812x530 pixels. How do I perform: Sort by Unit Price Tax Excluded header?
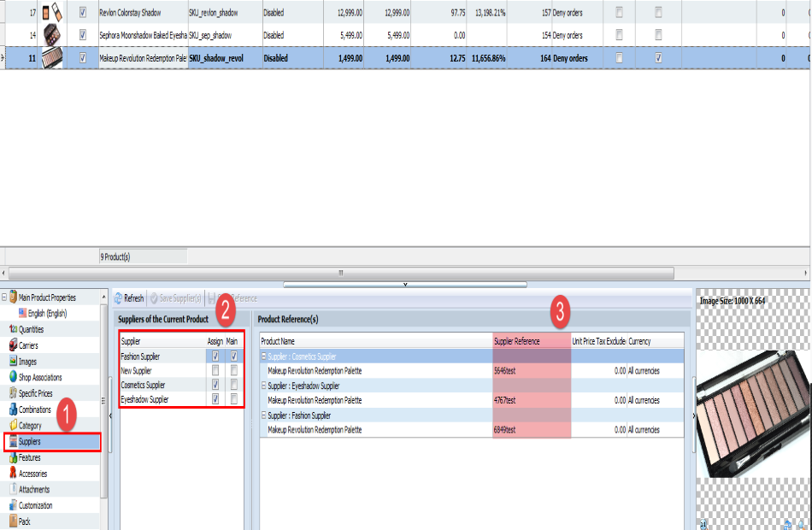coord(598,341)
